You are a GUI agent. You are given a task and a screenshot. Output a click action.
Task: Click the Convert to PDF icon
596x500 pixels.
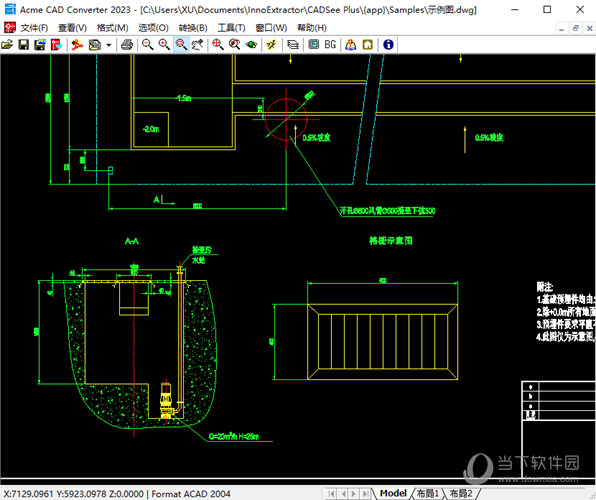point(77,45)
